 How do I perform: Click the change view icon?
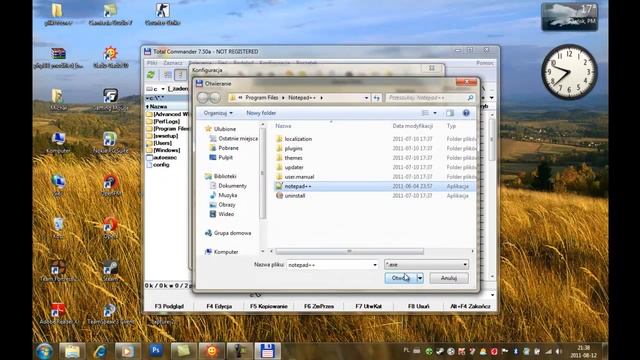coord(425,113)
